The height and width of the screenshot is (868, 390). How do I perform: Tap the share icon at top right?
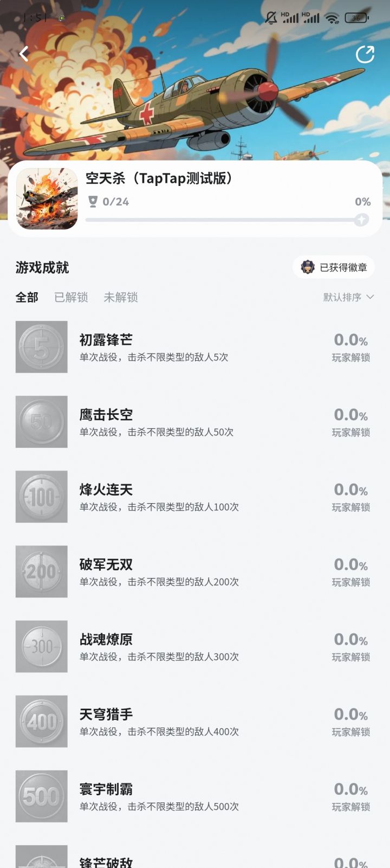pos(365,54)
